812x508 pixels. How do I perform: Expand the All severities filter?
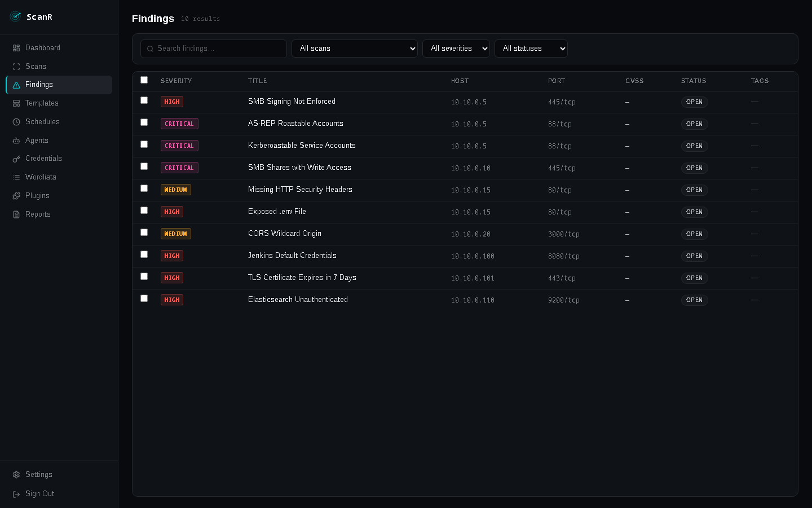[456, 49]
